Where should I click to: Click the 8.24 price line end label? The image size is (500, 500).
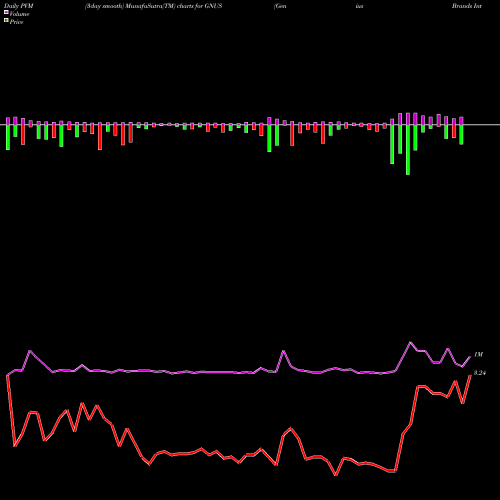[480, 373]
